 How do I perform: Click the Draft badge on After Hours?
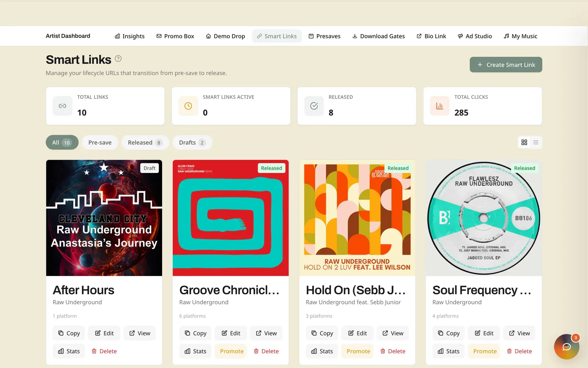tap(150, 168)
